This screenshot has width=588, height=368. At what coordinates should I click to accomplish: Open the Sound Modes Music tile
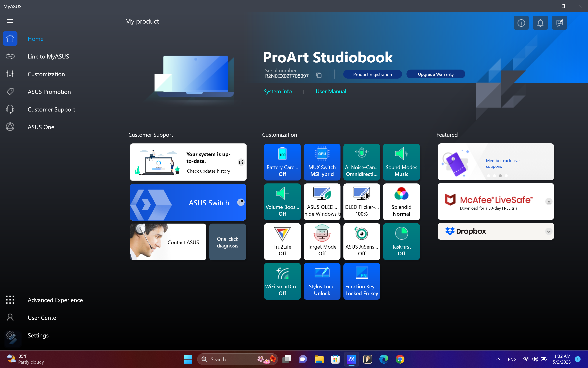(x=401, y=162)
